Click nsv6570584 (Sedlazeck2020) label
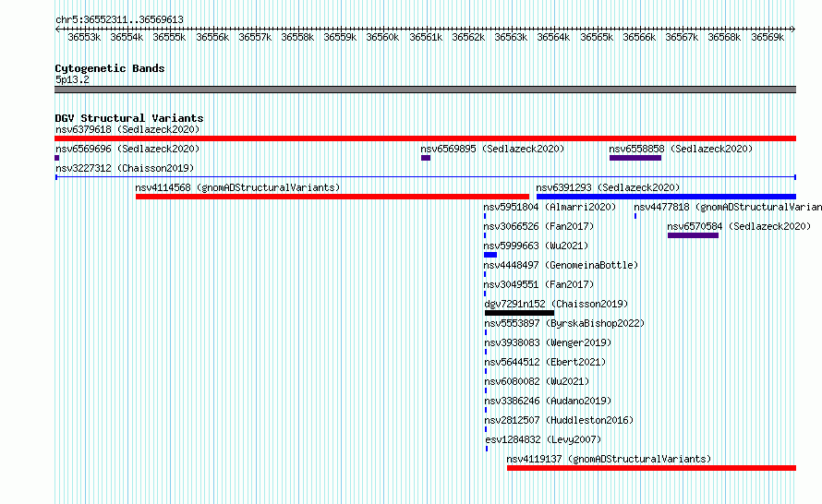This screenshot has width=822, height=504. [x=739, y=226]
